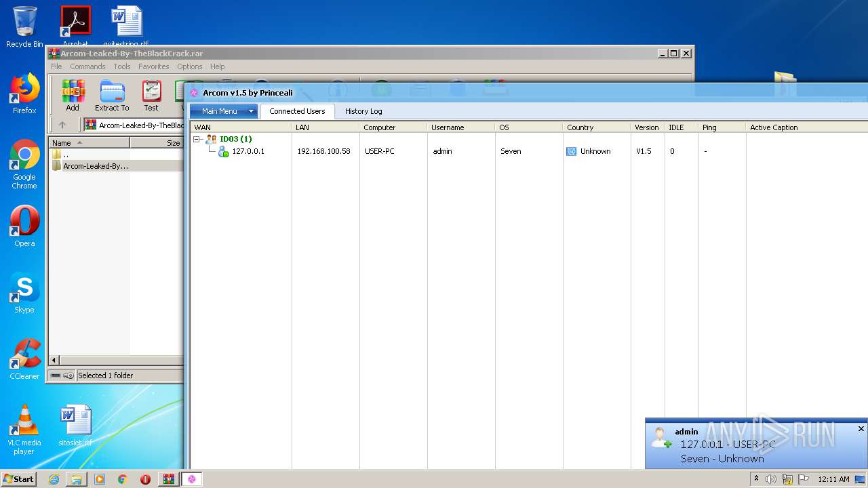The height and width of the screenshot is (488, 868).
Task: Show hidden system tray icons
Action: coord(756,479)
